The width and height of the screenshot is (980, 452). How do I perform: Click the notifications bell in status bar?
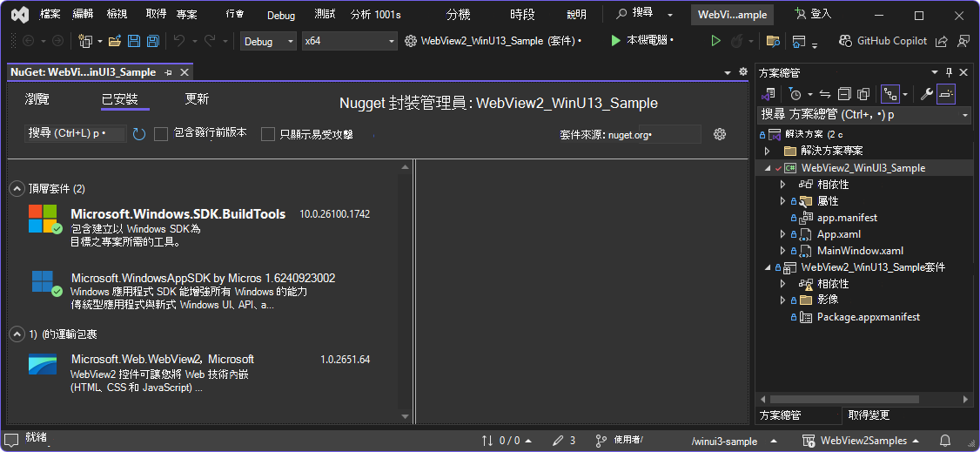coord(946,441)
